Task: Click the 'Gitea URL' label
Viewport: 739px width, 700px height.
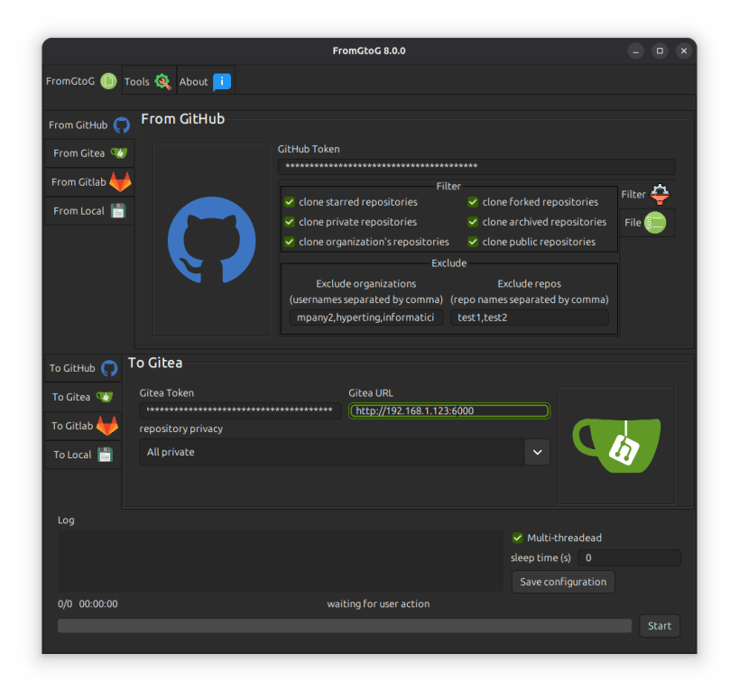Action: coord(371,393)
